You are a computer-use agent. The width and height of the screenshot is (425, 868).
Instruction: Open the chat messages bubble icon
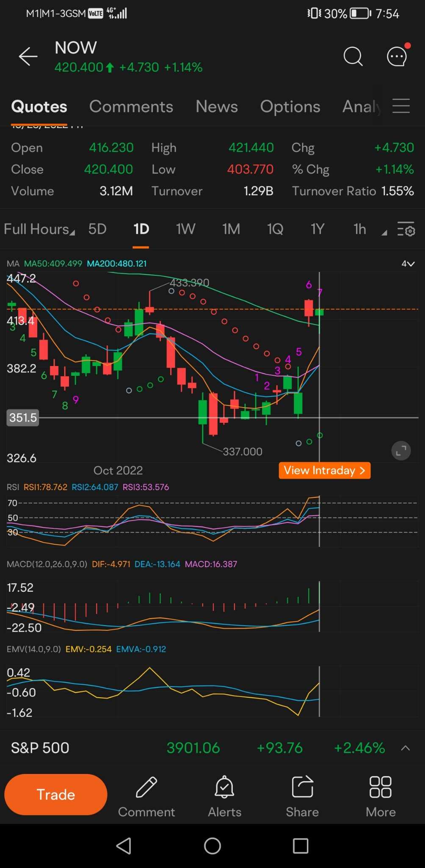397,55
